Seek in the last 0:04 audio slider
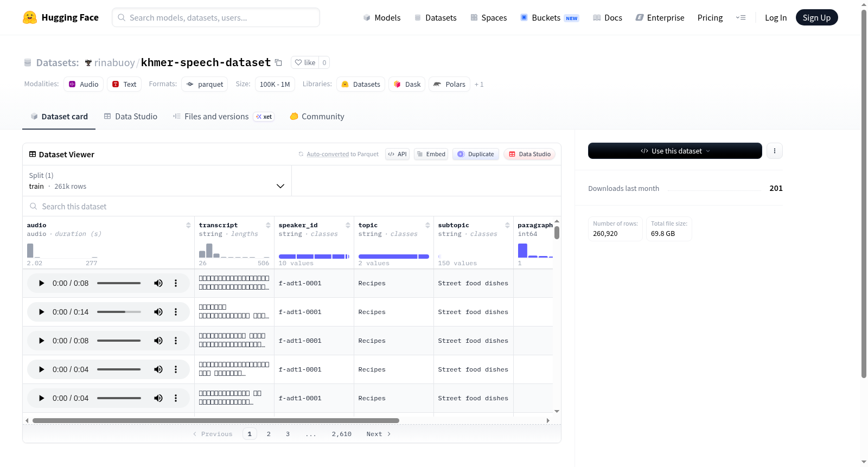The image size is (868, 467). point(119,398)
